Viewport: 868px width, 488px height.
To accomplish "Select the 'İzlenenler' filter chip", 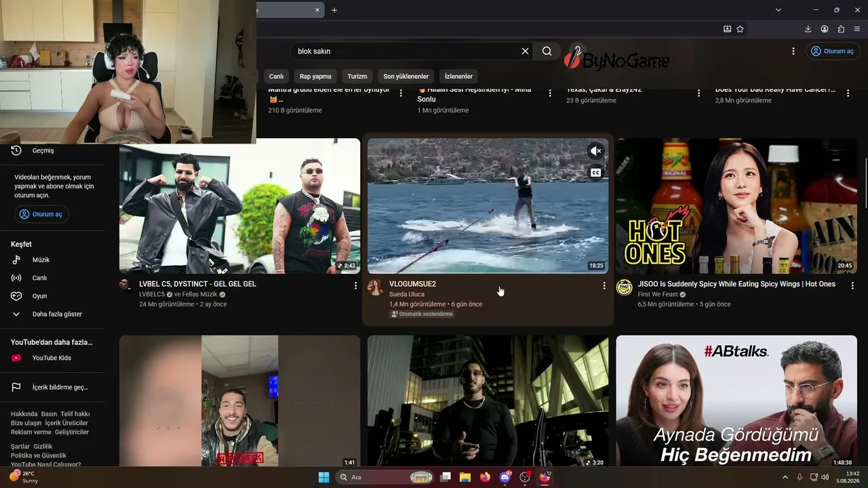I will [x=458, y=77].
